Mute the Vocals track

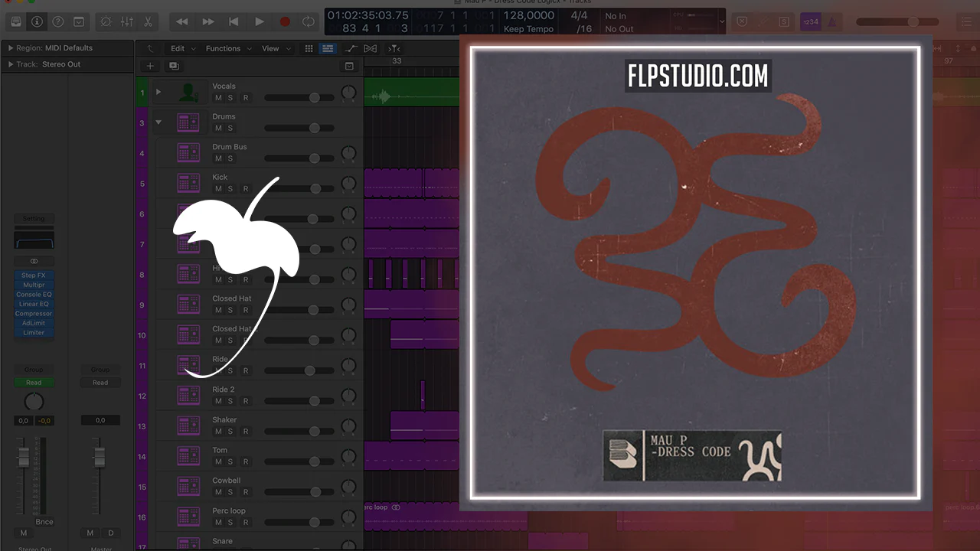pyautogui.click(x=218, y=98)
